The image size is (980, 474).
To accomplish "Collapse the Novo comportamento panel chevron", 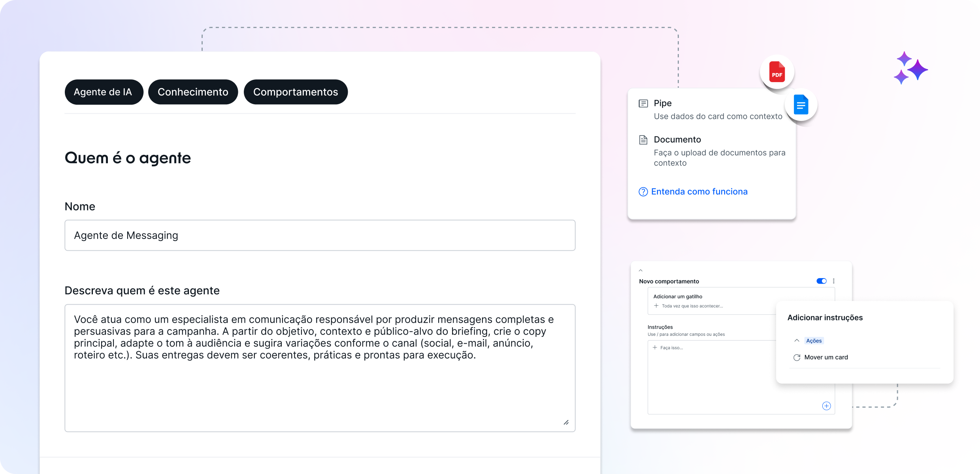I will [x=641, y=271].
